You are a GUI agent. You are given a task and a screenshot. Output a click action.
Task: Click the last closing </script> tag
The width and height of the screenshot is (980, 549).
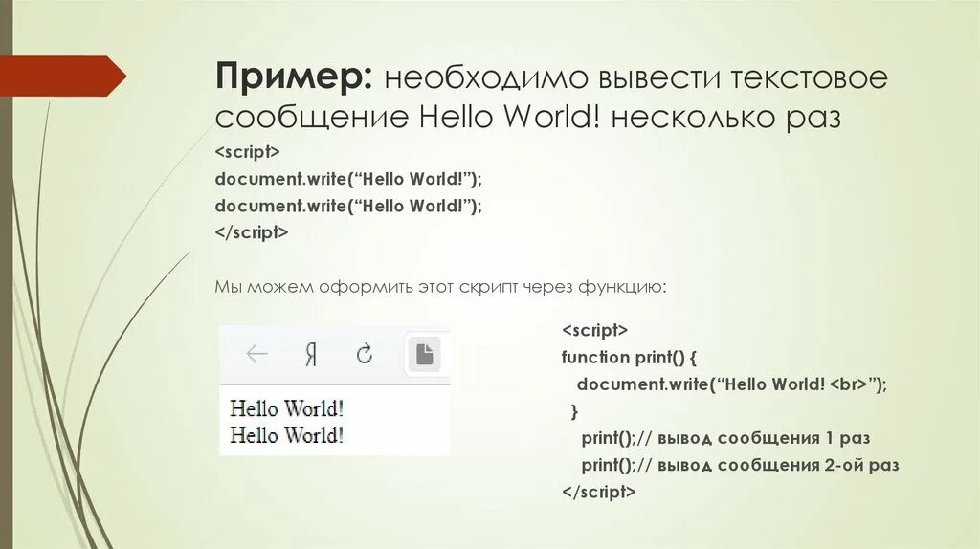point(599,493)
